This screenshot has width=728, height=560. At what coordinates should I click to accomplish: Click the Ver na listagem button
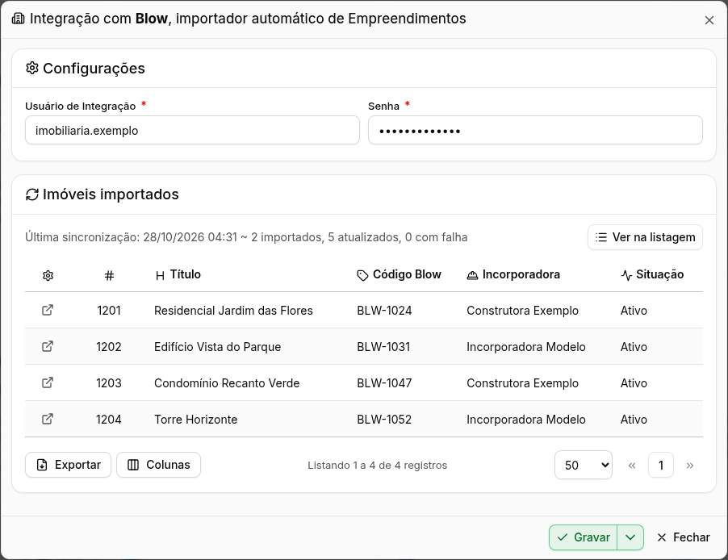pyautogui.click(x=645, y=237)
